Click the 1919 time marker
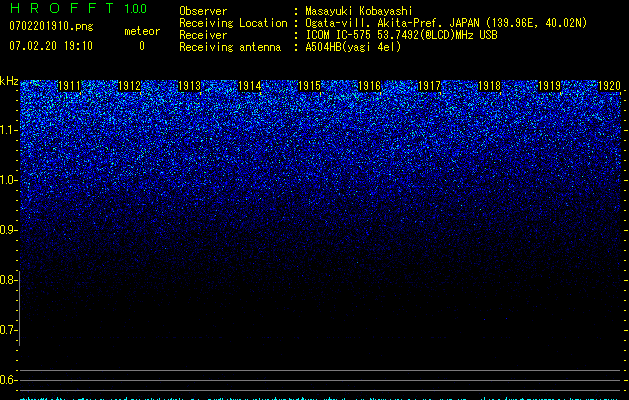This screenshot has width=629, height=400. coord(549,86)
